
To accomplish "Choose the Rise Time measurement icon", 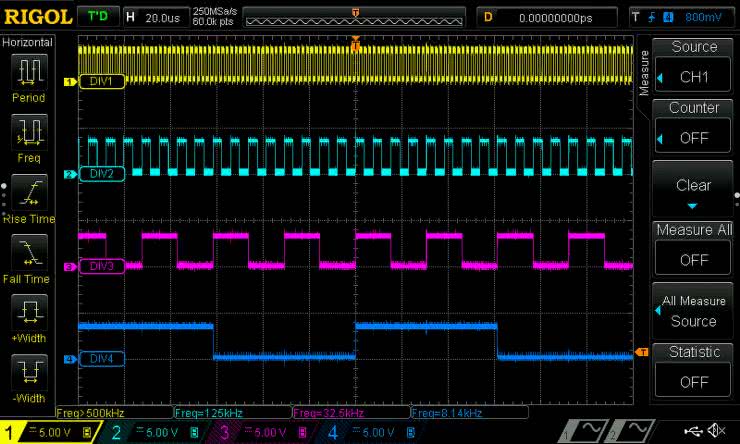I will pyautogui.click(x=29, y=190).
